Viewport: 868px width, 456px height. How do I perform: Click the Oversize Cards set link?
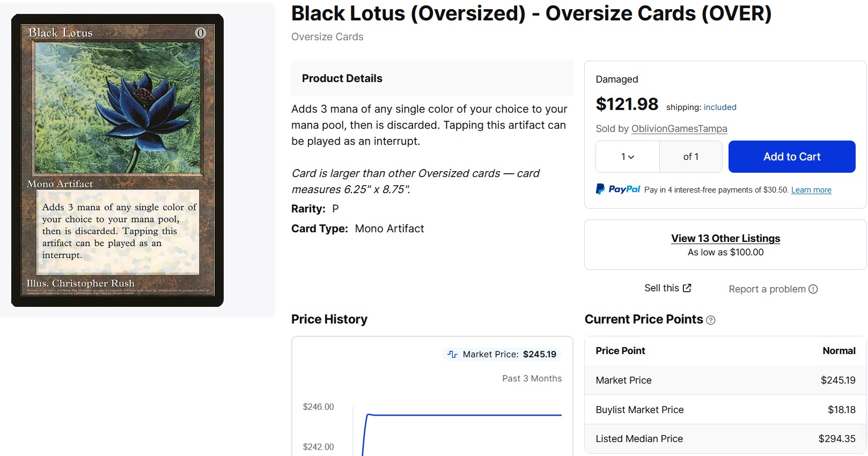(x=327, y=37)
